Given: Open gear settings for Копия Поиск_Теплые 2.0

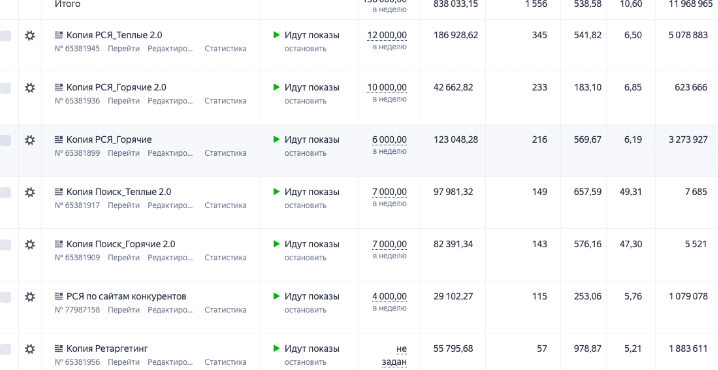Looking at the screenshot, I should [x=30, y=192].
